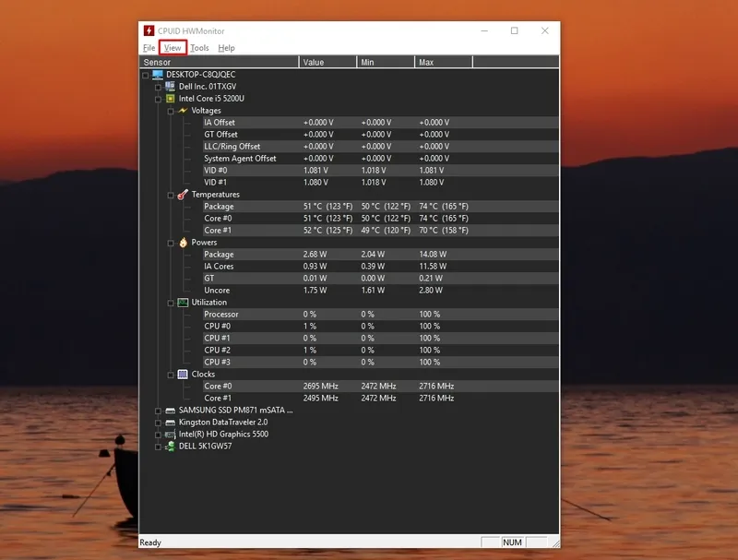Select the VID #1 row
This screenshot has height=560, width=738.
[380, 183]
